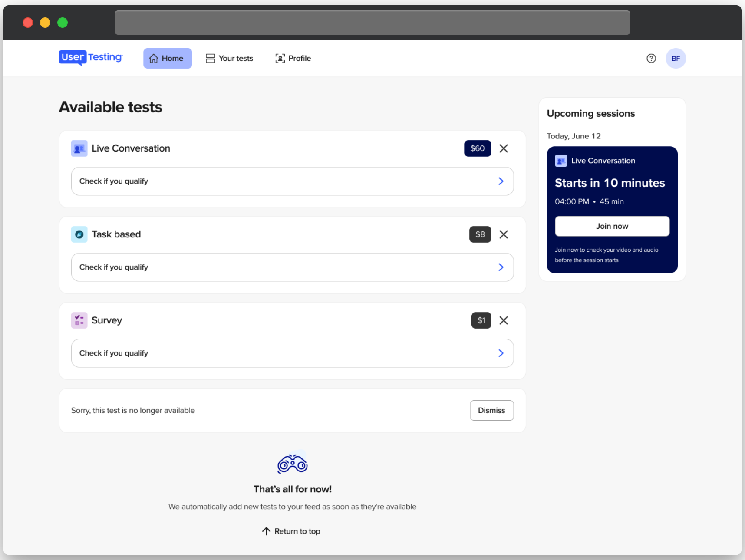The width and height of the screenshot is (745, 560).
Task: Click the Task based test icon
Action: pos(79,234)
